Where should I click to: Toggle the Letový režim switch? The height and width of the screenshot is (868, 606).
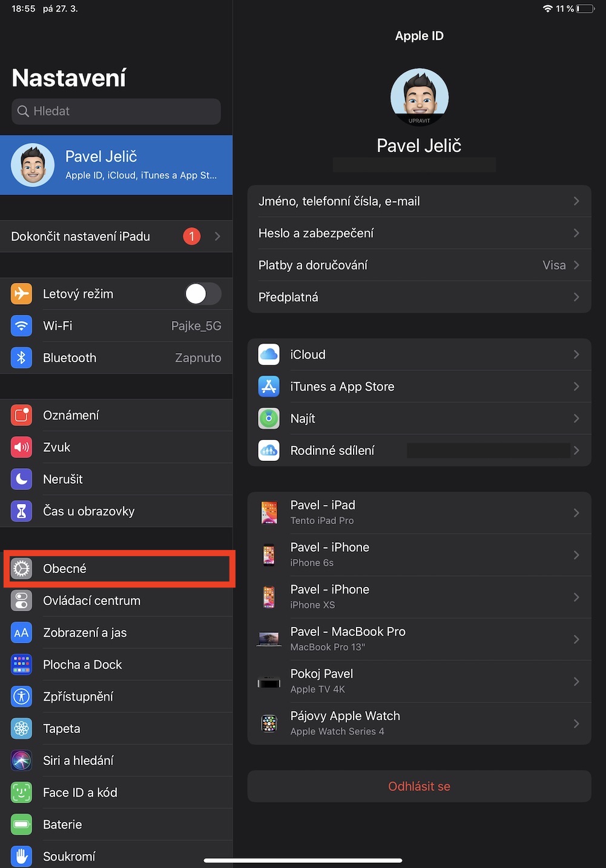pos(203,294)
